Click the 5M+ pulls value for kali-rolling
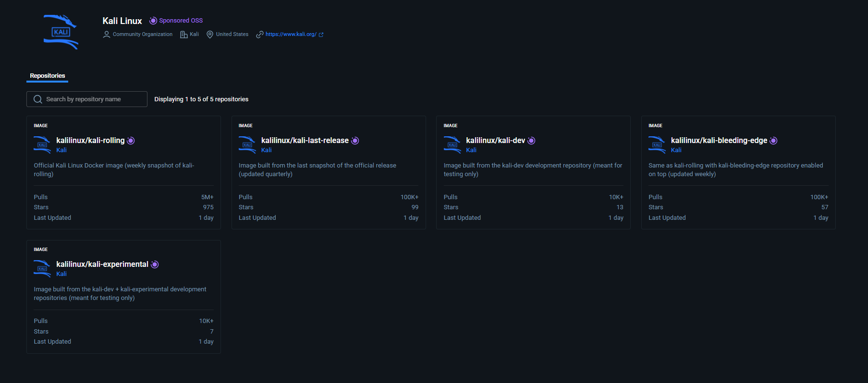 click(x=208, y=197)
